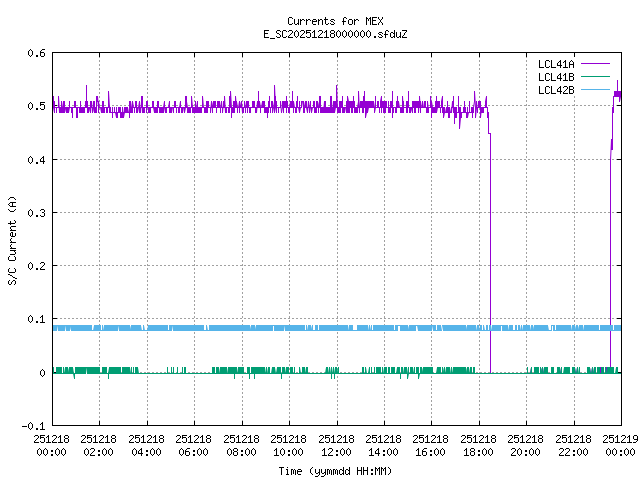Click the chart title 'Currents for MEX'
Screen dimensions: 640x480
[x=335, y=21]
